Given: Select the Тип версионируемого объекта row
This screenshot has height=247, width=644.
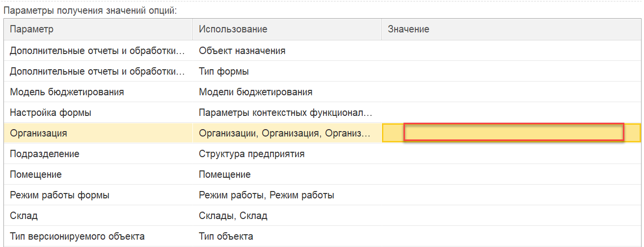Looking at the screenshot, I should 322,236.
